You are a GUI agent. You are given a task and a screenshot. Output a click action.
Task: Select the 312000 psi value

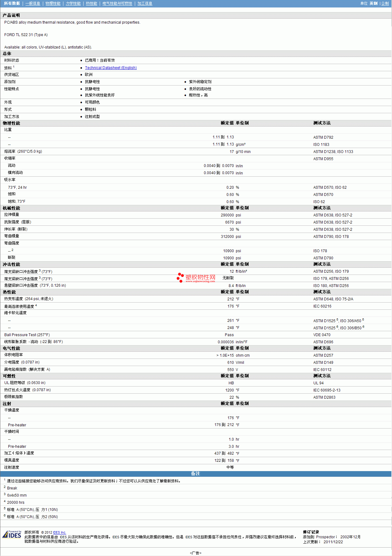[x=231, y=237]
